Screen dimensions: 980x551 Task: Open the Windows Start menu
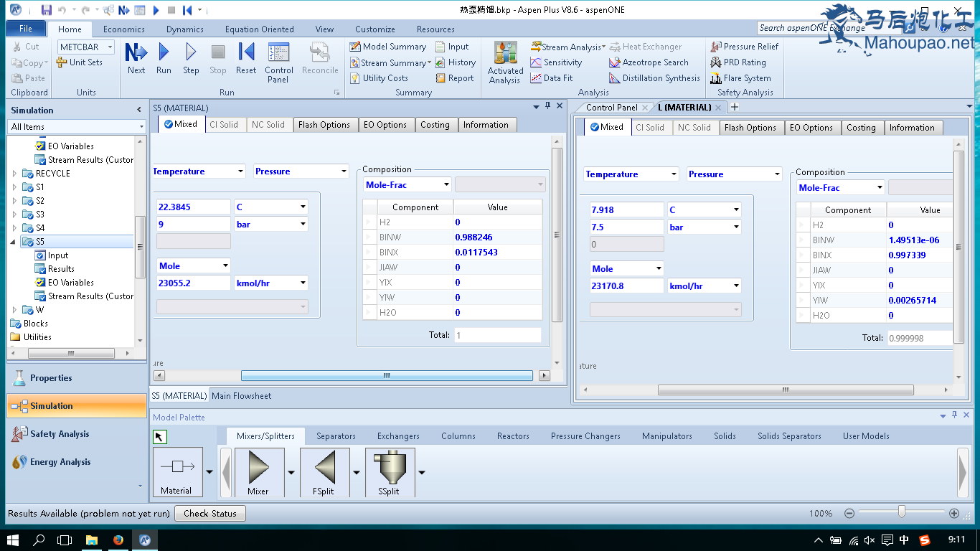[13, 540]
